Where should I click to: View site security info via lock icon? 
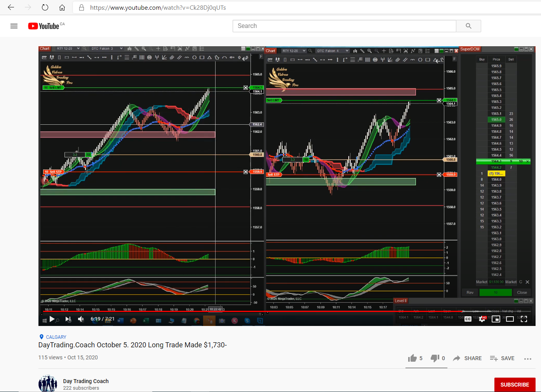tap(82, 7)
